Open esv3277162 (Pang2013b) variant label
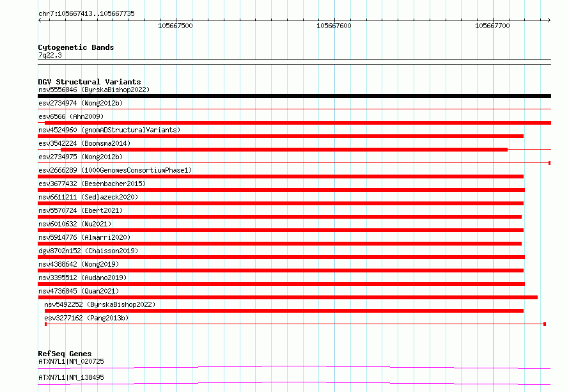 point(86,318)
